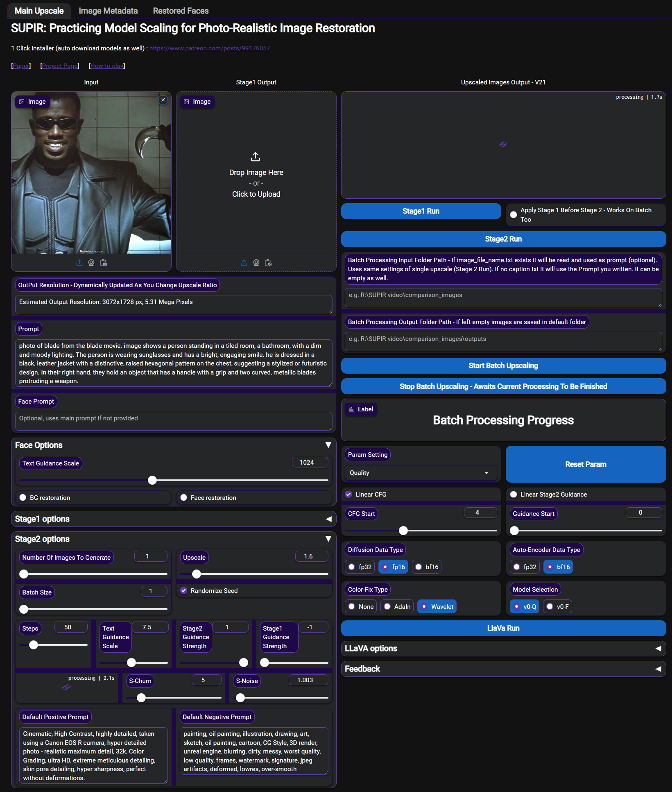Click upload icon below Stage1 Output image
Viewport: 672px width, 792px height.
click(244, 263)
